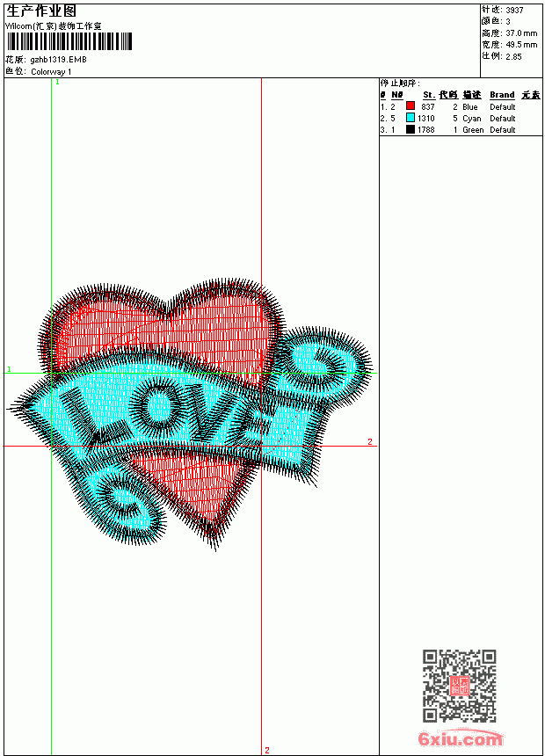
Task: Click the Colorway 1 label
Action: click(51, 72)
